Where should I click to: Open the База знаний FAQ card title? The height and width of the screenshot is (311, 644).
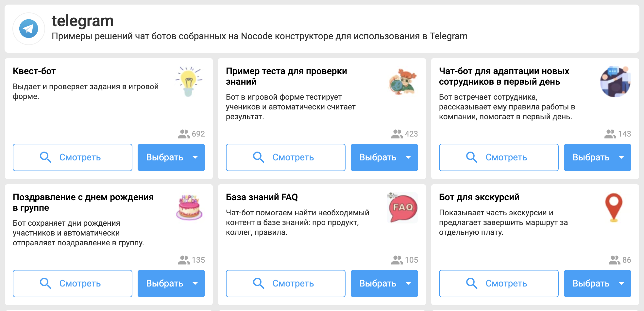(x=262, y=197)
